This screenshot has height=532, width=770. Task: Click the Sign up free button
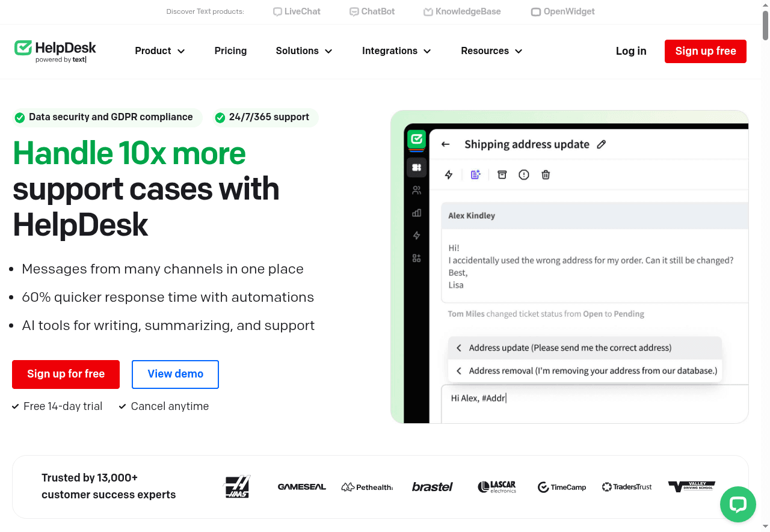coord(705,51)
